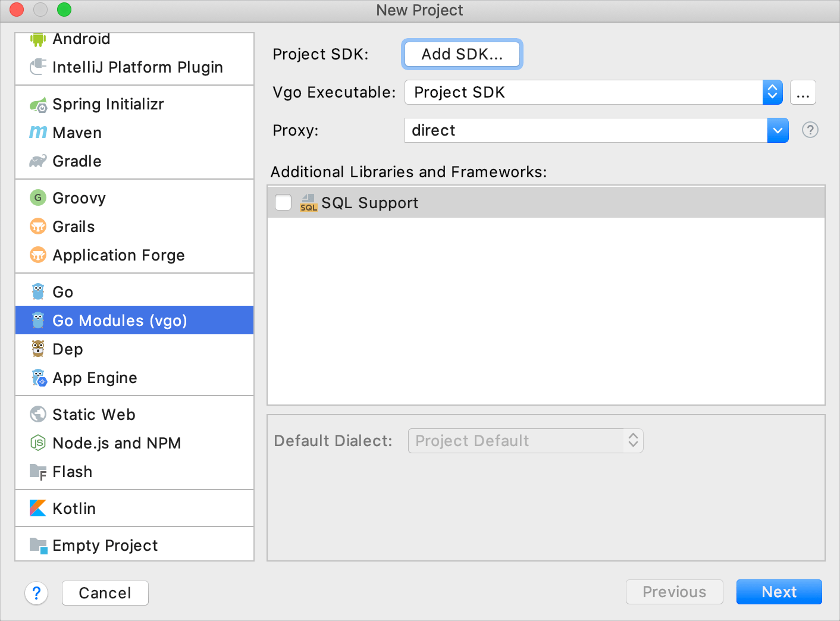Click the Node.js hexagon icon

pos(38,443)
